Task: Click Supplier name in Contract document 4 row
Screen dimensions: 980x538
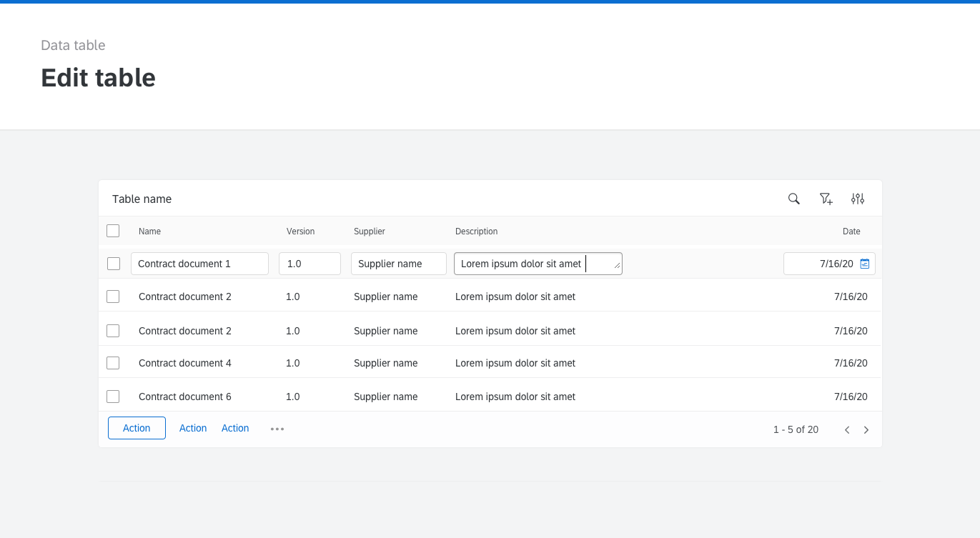Action: [386, 363]
